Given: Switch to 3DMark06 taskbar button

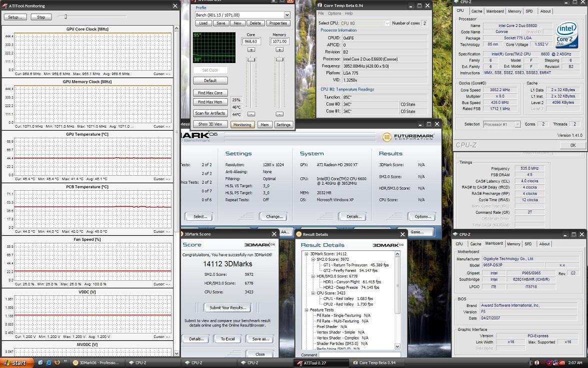Looking at the screenshot, I should (x=97, y=362).
